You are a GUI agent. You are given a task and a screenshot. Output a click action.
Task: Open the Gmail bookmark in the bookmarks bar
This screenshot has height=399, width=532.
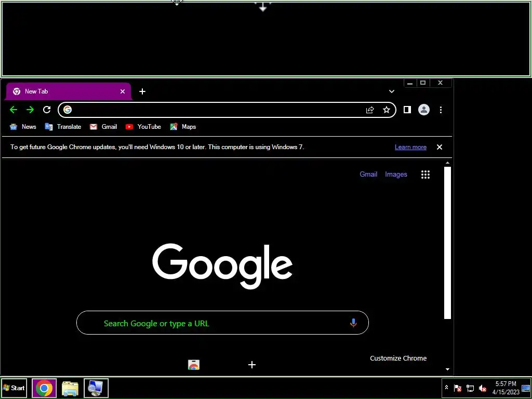coord(103,127)
